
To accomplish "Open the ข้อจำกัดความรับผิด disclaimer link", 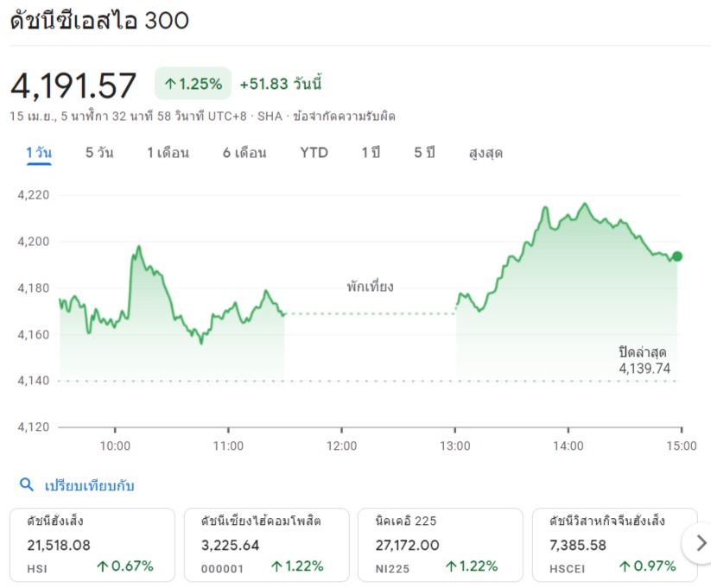I will tap(345, 116).
